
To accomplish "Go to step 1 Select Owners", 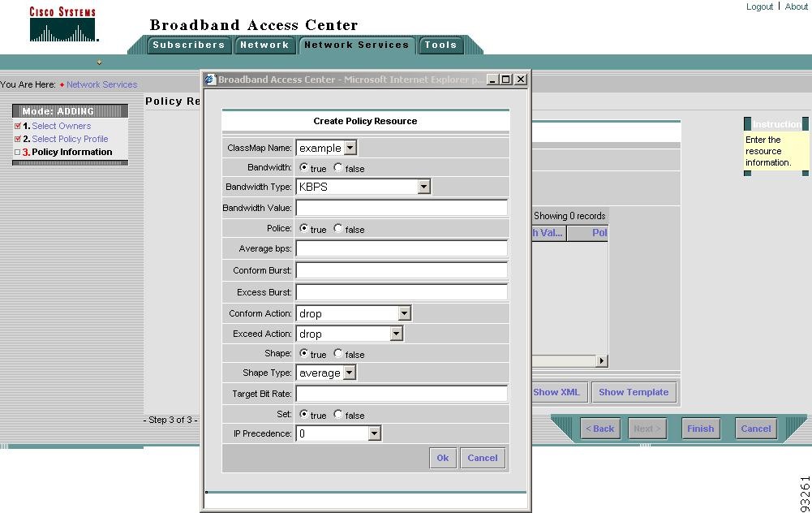I will pos(61,126).
